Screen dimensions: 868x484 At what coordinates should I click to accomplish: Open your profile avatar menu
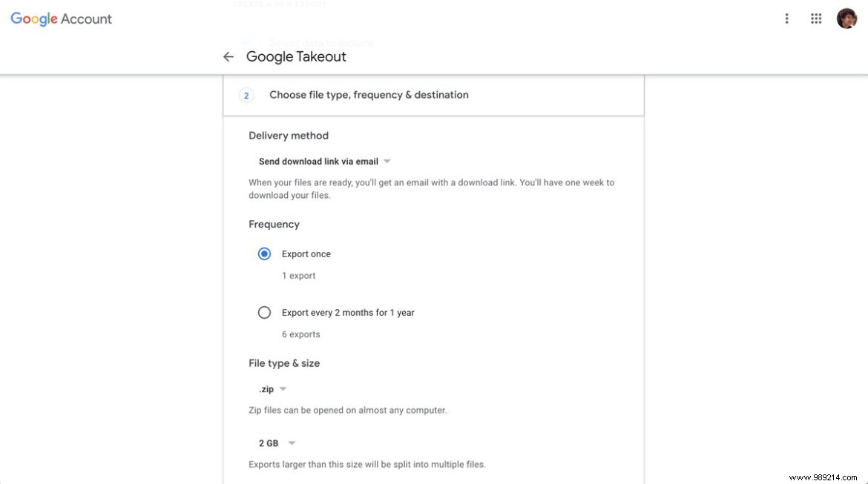[x=846, y=18]
